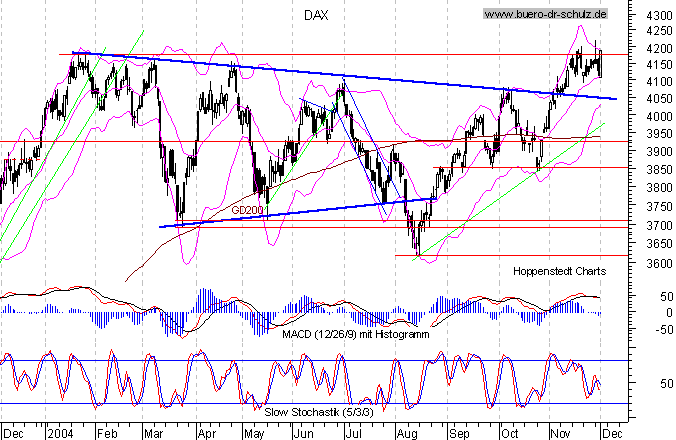Screen dimensions: 676x440
Task: Click the Mar month on the time axis
Action: tap(157, 433)
